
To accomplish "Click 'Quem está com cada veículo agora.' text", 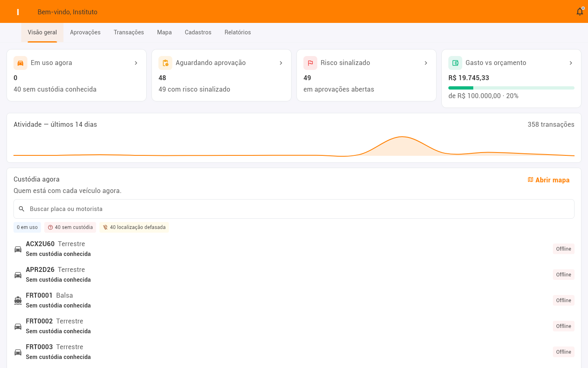I will (x=67, y=191).
